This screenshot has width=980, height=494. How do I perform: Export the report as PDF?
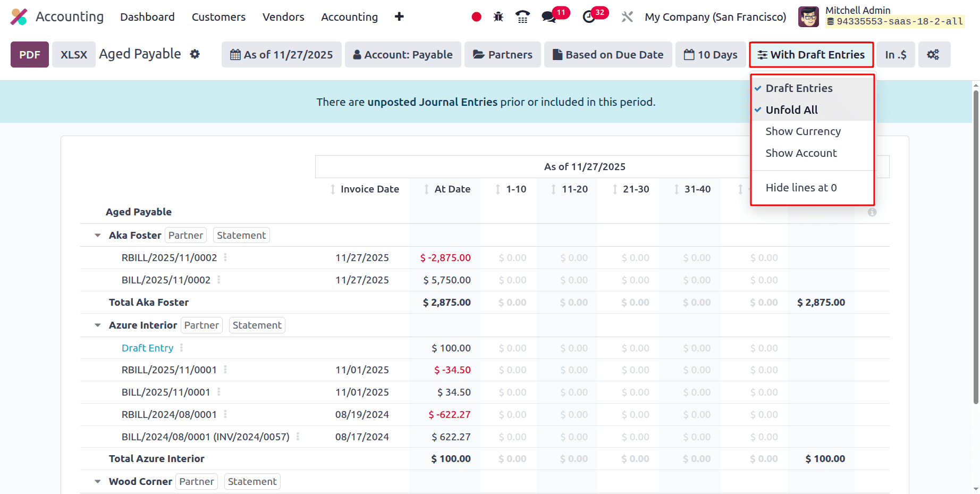[30, 55]
